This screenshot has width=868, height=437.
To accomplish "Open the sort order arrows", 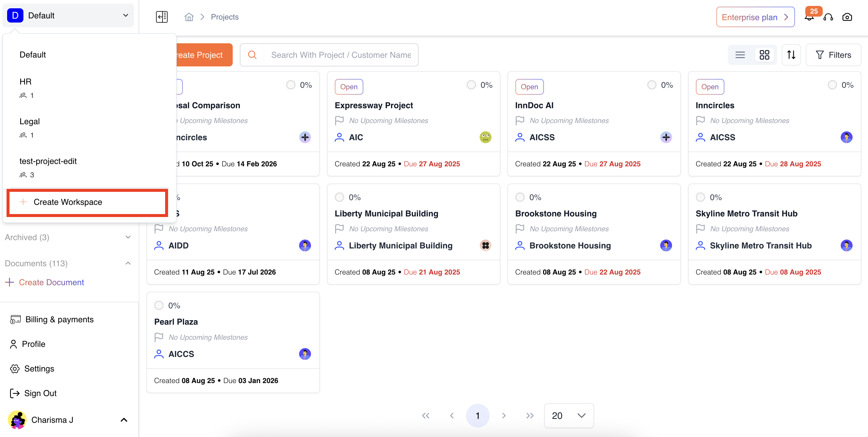I will click(791, 55).
